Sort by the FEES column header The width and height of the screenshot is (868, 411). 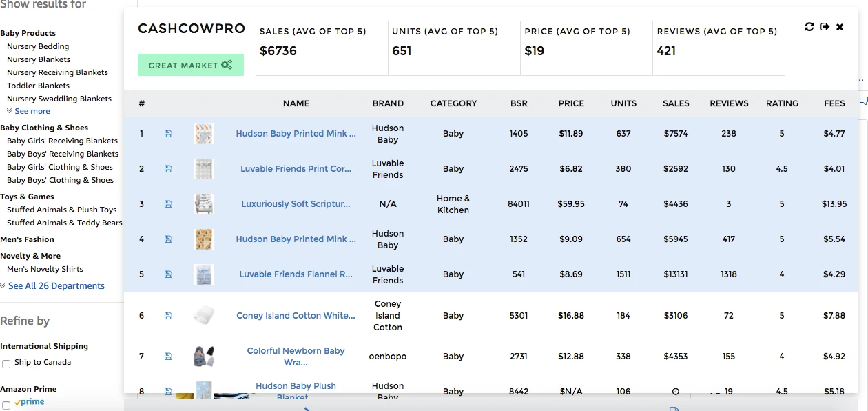pyautogui.click(x=834, y=103)
